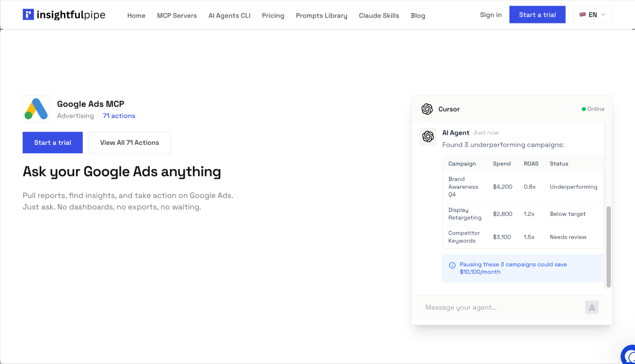The height and width of the screenshot is (364, 635).
Task: Click the Google Ads MCP title
Action: [91, 104]
